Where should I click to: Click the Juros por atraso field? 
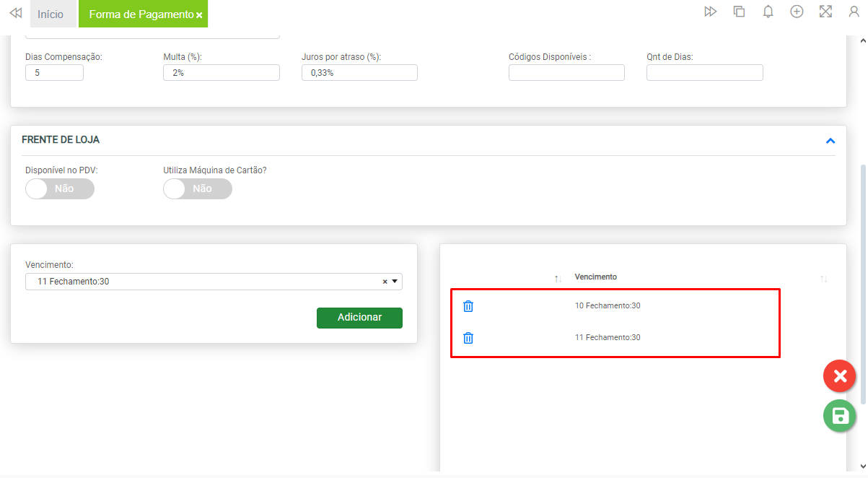(x=359, y=72)
